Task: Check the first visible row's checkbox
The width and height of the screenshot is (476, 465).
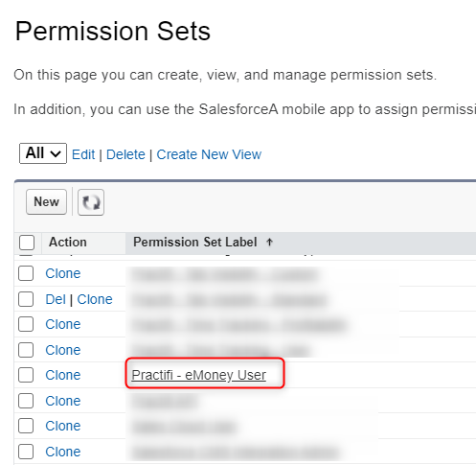Action: tap(26, 273)
